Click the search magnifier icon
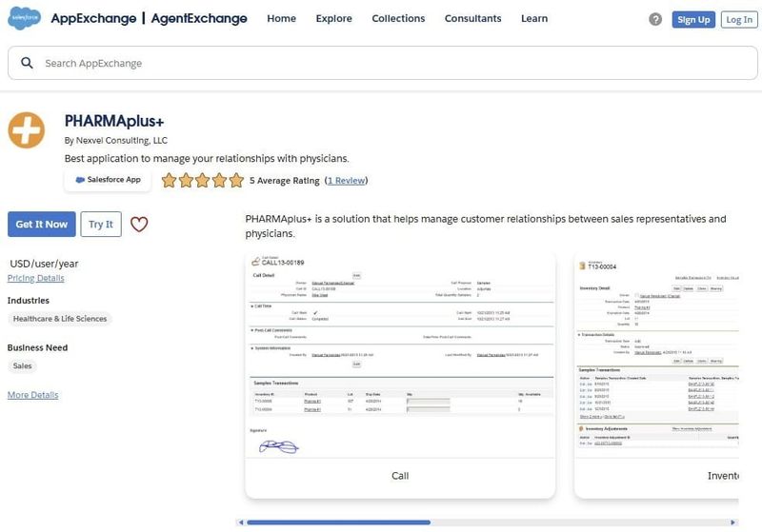Screen dimensions: 762x532 pyautogui.click(x=28, y=63)
